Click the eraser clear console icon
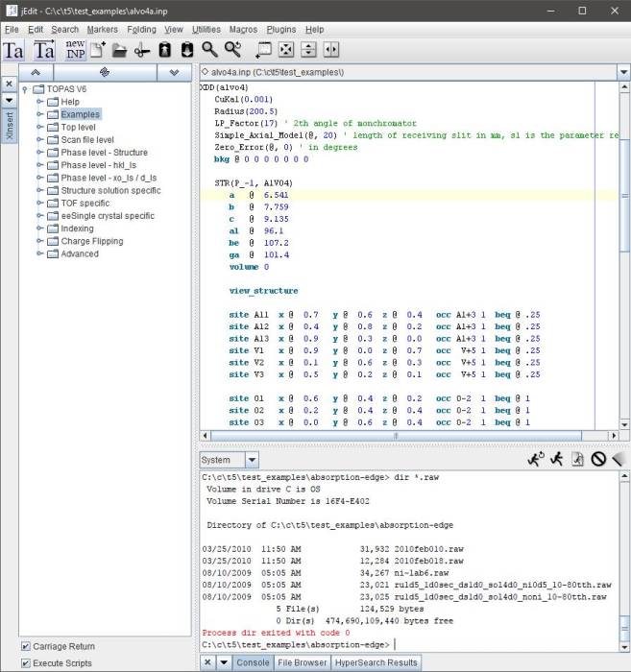This screenshot has height=672, width=631. tap(618, 460)
